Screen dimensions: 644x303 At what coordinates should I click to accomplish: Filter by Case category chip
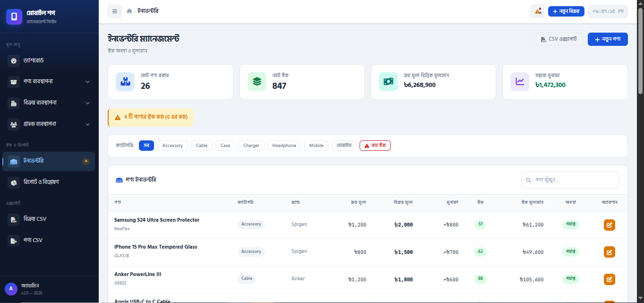click(x=225, y=146)
